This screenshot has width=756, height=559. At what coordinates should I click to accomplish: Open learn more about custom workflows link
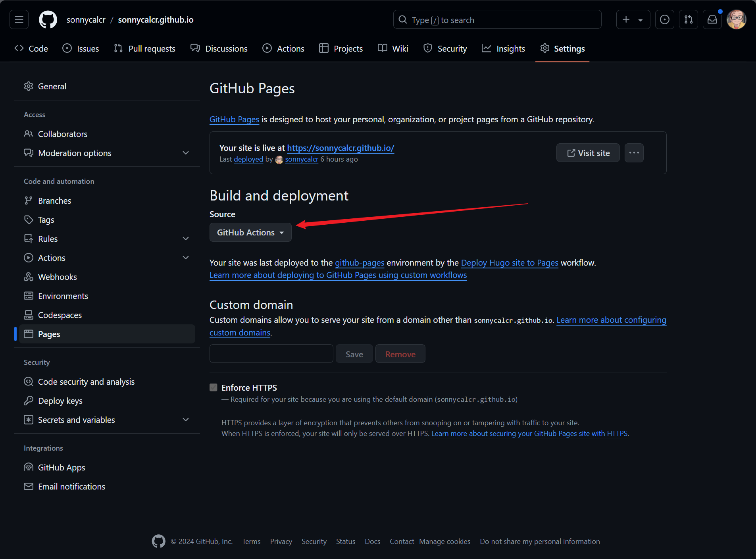[x=338, y=275]
